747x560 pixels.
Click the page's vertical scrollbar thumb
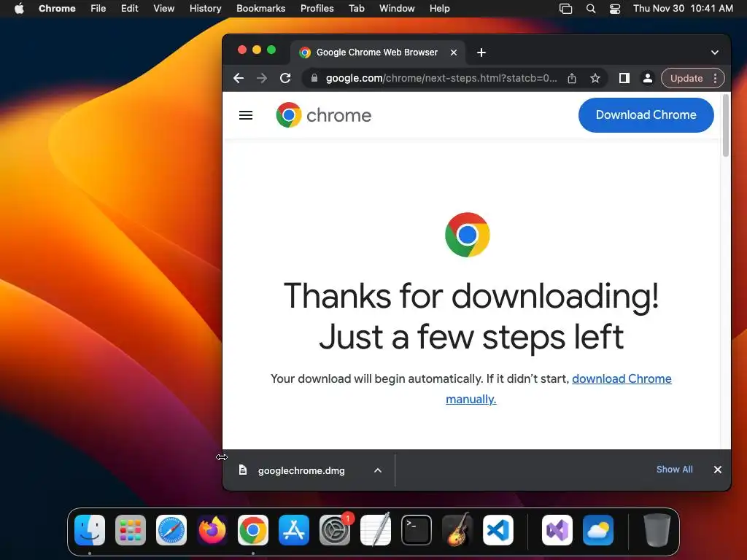coord(726,125)
